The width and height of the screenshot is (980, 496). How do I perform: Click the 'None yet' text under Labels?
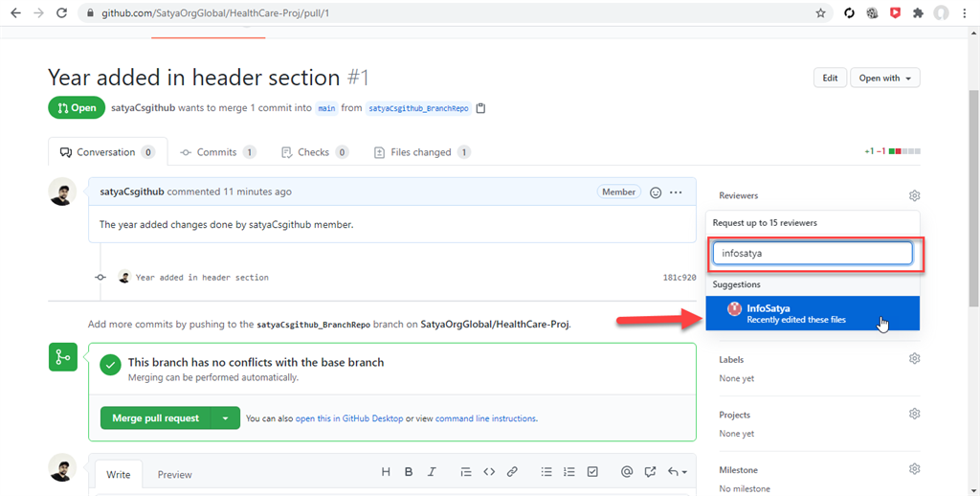coord(736,378)
